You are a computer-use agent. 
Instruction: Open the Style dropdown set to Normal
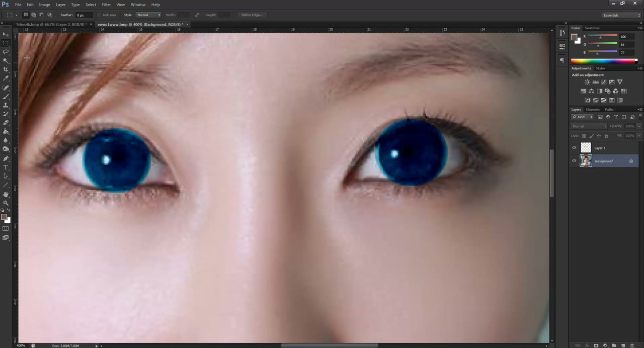[x=149, y=15]
